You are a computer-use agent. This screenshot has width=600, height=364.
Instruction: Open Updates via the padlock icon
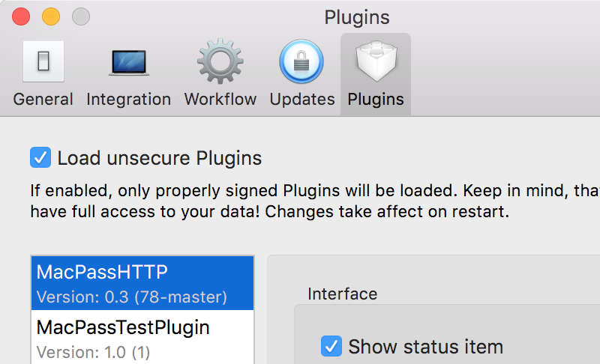[x=301, y=61]
